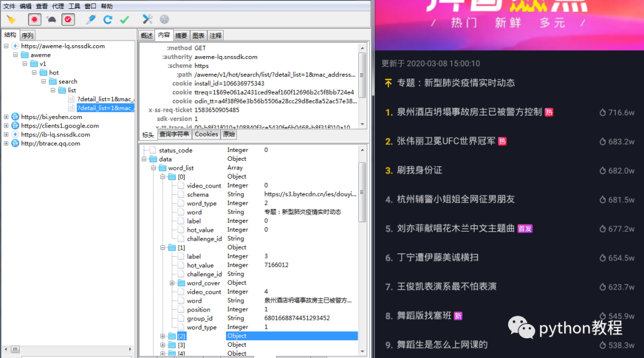Collapse the word_list array node
Viewport: 644px width, 358px height.
pyautogui.click(x=153, y=168)
